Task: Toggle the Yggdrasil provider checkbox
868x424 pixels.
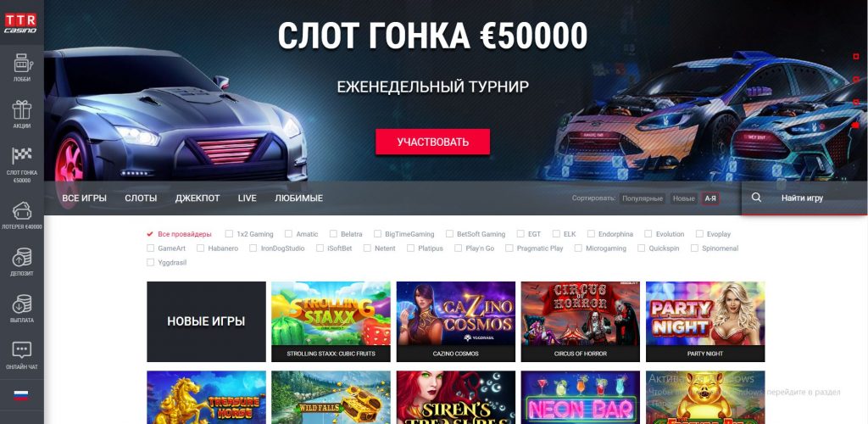Action: 150,263
